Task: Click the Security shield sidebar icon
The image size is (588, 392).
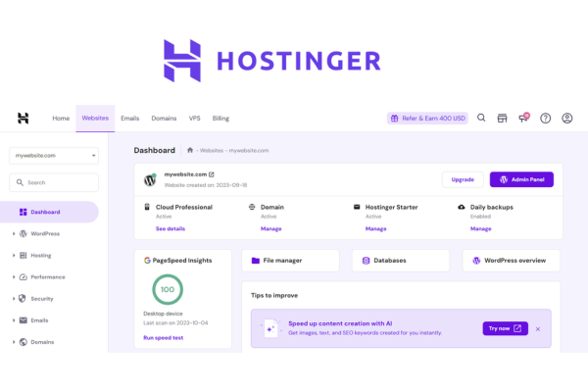Action: [x=23, y=299]
